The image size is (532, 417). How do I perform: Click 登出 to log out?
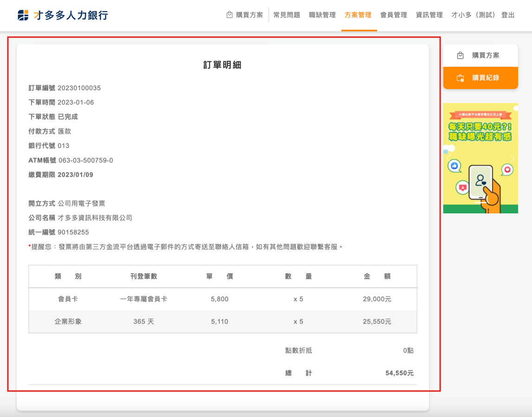508,15
